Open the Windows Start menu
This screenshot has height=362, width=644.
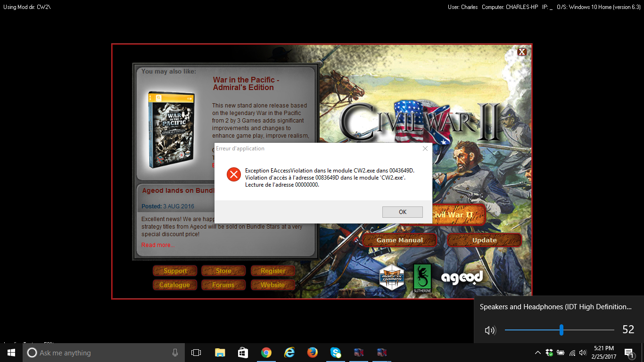pyautogui.click(x=11, y=353)
